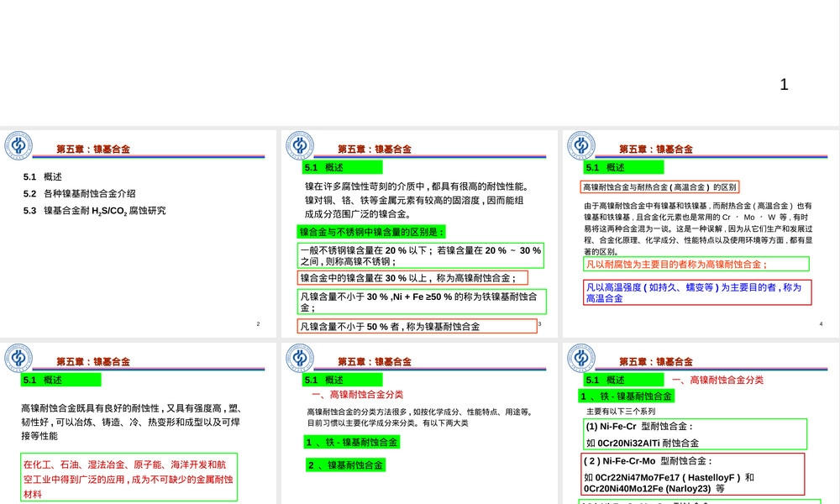The height and width of the screenshot is (504, 840).
Task: Click the box '镍合金中的镍含量在 30 % 以上'
Action: 412,278
